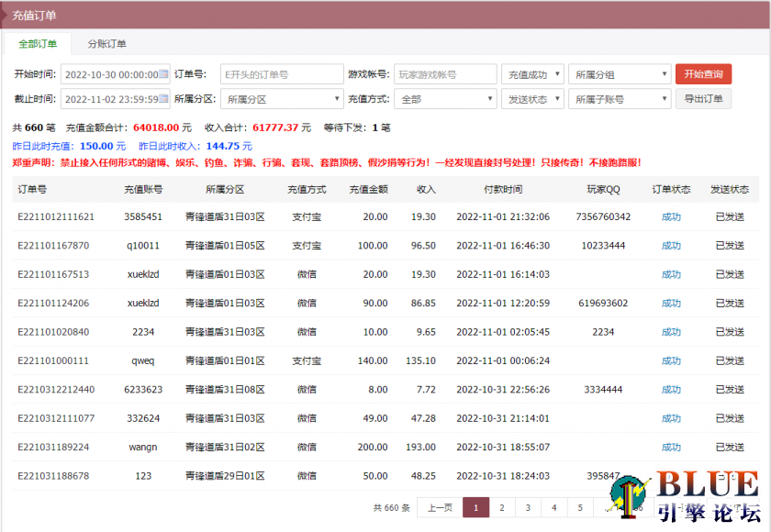This screenshot has height=532, width=771.
Task: Go to page 5 of results
Action: (x=579, y=506)
